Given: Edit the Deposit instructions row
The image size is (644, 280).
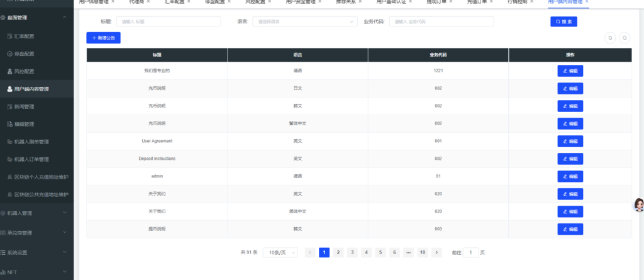Looking at the screenshot, I should (570, 159).
